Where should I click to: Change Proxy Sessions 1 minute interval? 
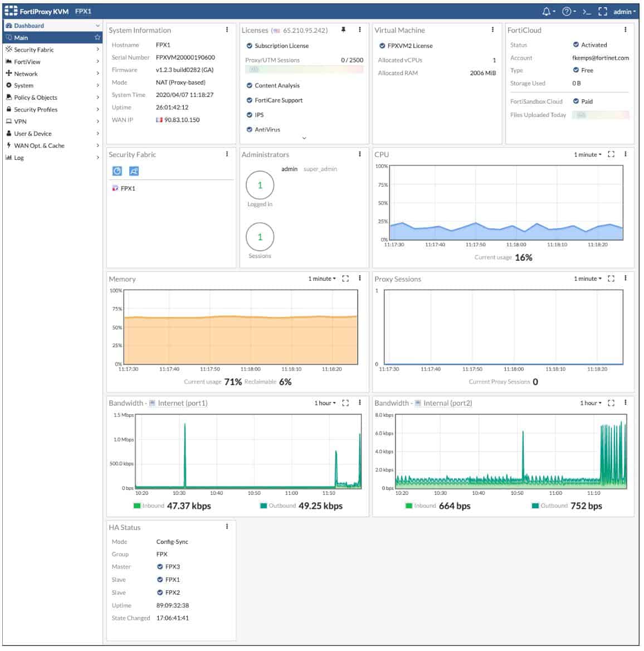point(588,279)
